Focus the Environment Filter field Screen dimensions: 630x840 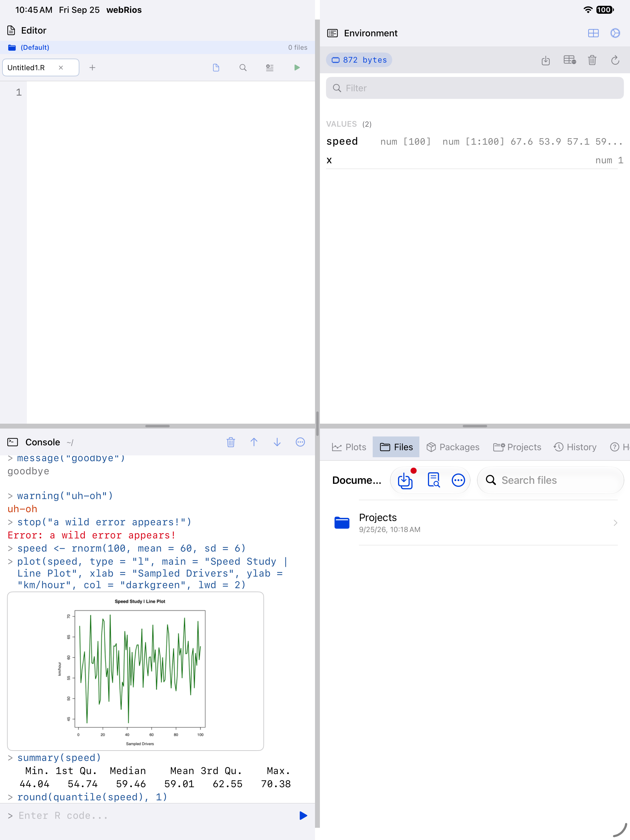(x=475, y=88)
